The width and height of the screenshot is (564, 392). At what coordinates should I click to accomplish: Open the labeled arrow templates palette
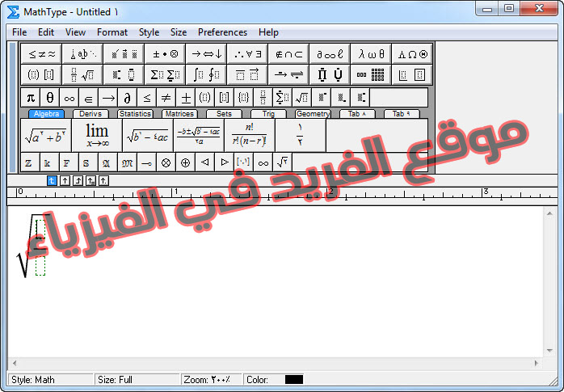click(288, 74)
